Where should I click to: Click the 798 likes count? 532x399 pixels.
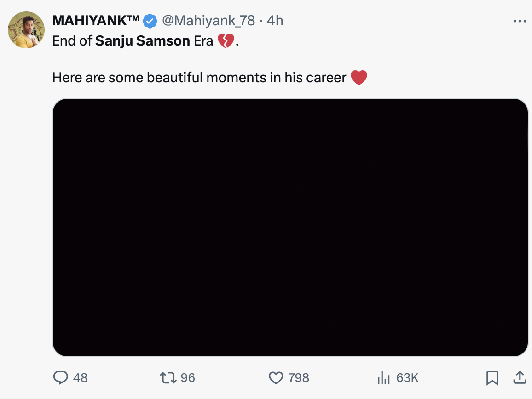click(x=299, y=378)
